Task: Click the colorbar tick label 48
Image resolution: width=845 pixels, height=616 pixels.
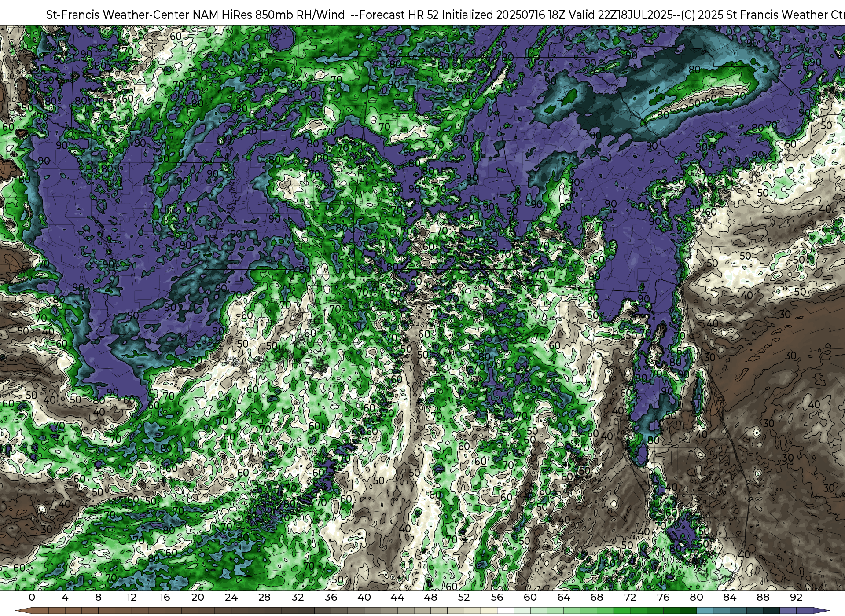Action: pyautogui.click(x=430, y=598)
